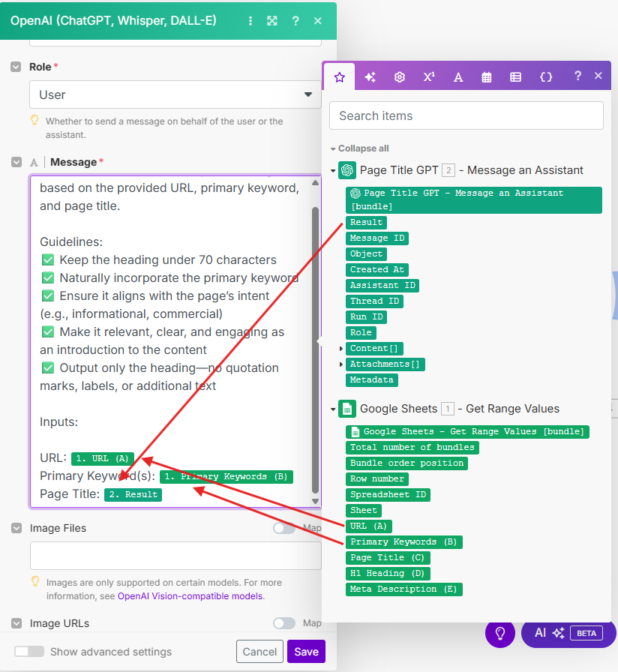This screenshot has width=618, height=672.
Task: Expand the Content[] array item
Action: 340,349
